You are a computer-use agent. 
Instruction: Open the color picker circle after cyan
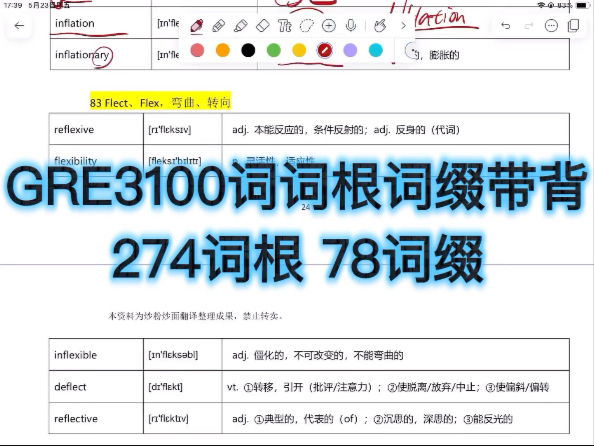pyautogui.click(x=411, y=50)
